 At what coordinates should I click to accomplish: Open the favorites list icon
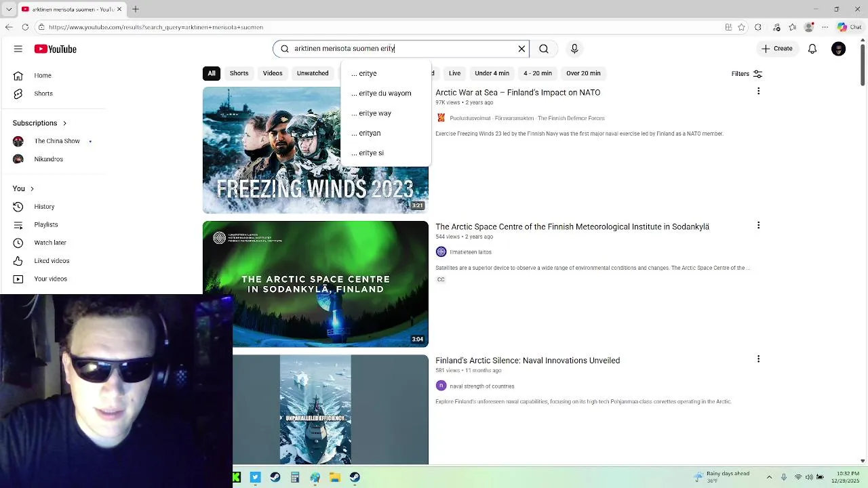[x=793, y=27]
